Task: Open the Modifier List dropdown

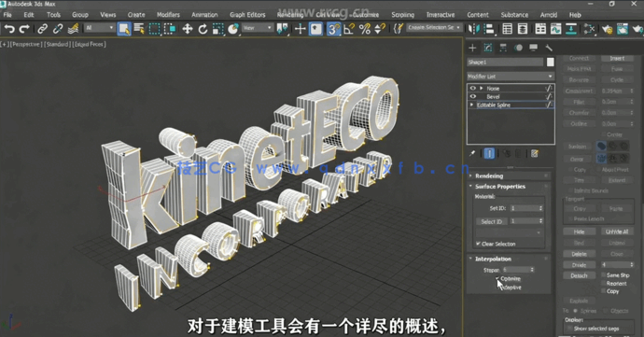Action: click(511, 77)
